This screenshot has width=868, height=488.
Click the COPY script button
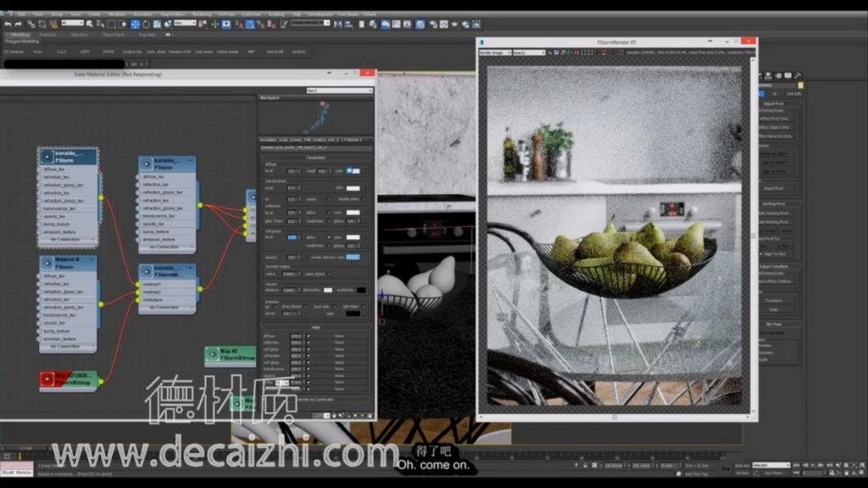(83, 52)
